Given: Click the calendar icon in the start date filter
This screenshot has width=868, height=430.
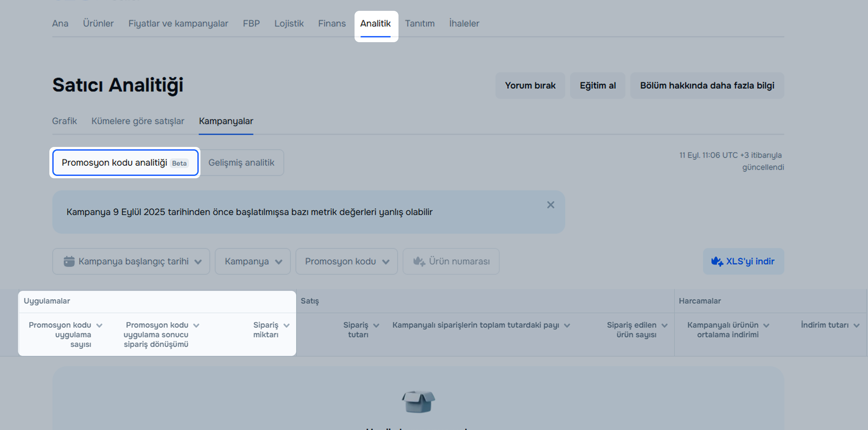Looking at the screenshot, I should coord(69,261).
